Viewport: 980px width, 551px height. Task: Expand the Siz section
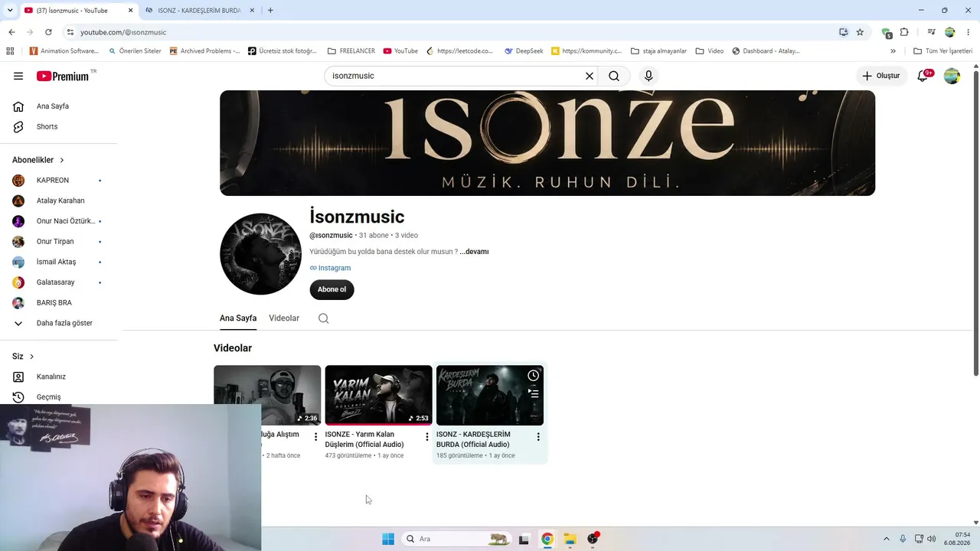point(23,357)
